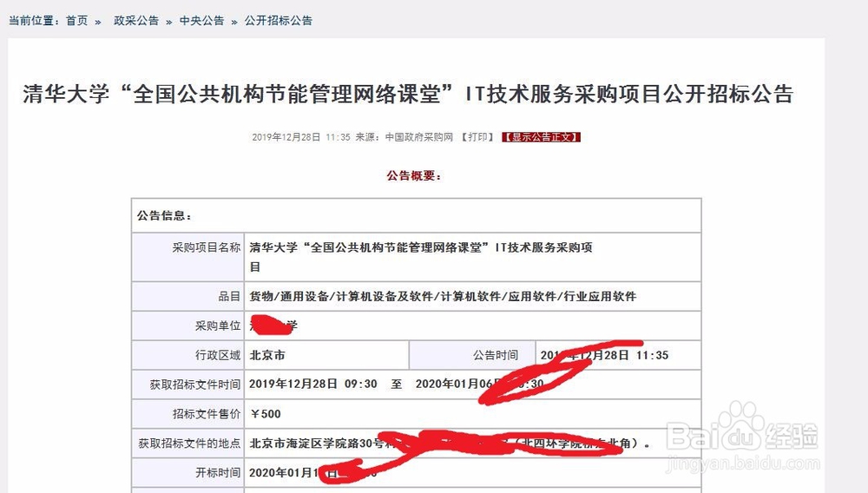
Task: Click the 采购单位 label cell
Action: click(188, 325)
